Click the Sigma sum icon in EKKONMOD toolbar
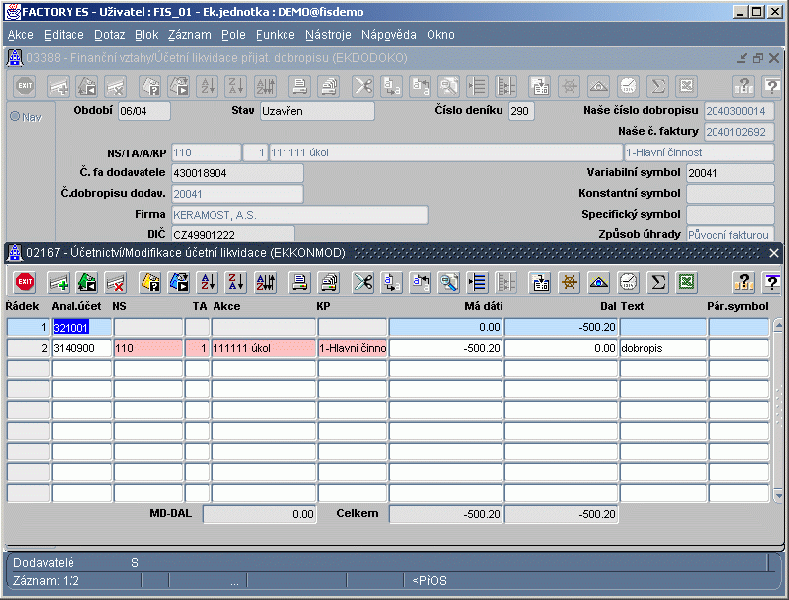Screen dimensions: 789x600 (x=658, y=282)
